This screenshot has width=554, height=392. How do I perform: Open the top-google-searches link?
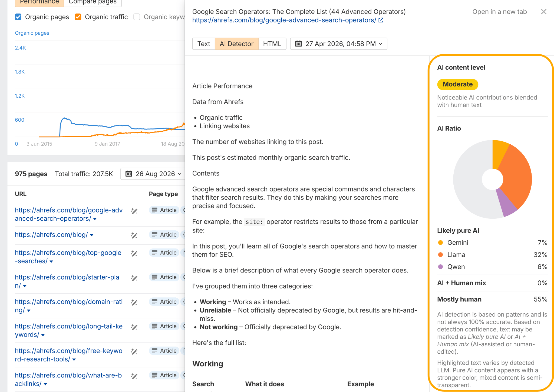click(68, 257)
